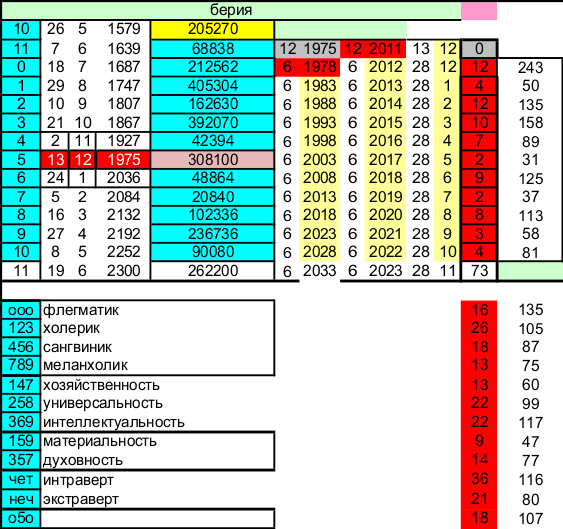The width and height of the screenshot is (563, 529).
Task: Click the cell with 262200
Action: pos(213,271)
